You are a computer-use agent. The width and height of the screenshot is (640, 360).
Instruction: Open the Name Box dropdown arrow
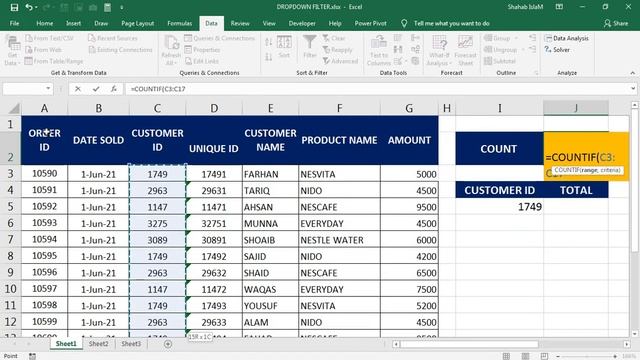[48, 89]
